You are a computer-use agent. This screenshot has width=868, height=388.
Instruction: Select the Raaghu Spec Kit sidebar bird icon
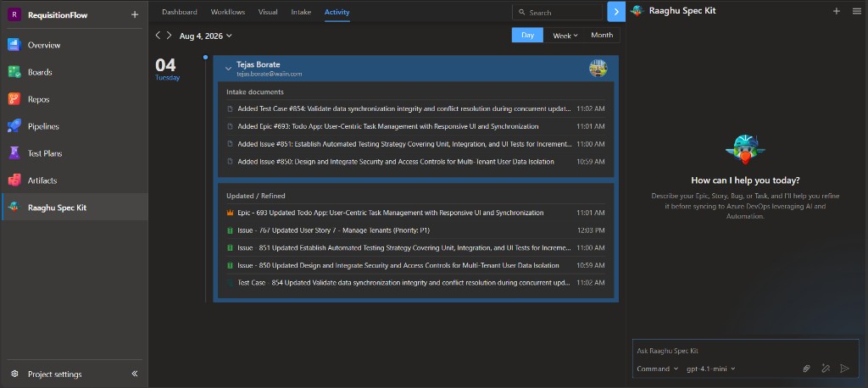14,208
